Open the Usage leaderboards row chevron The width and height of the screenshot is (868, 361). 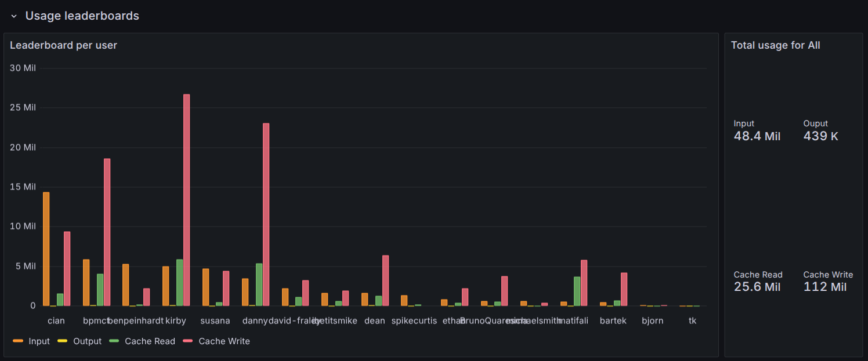(14, 16)
